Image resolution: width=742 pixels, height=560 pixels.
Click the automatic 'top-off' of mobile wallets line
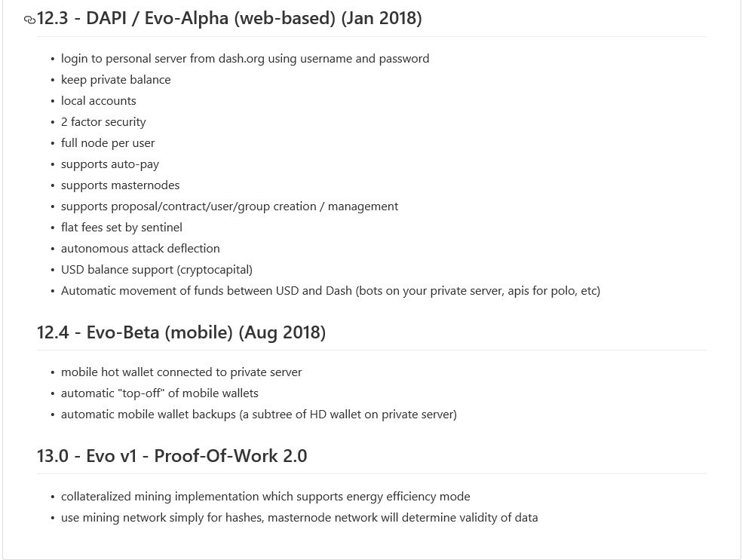click(160, 393)
